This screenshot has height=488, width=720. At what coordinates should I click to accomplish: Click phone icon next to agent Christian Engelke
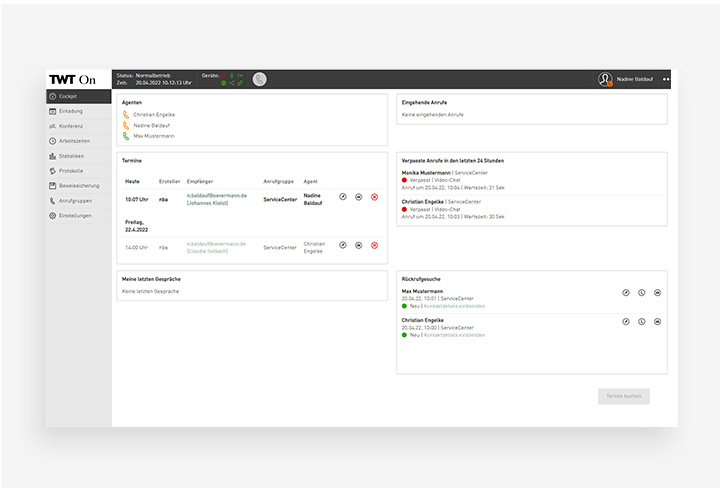click(126, 115)
